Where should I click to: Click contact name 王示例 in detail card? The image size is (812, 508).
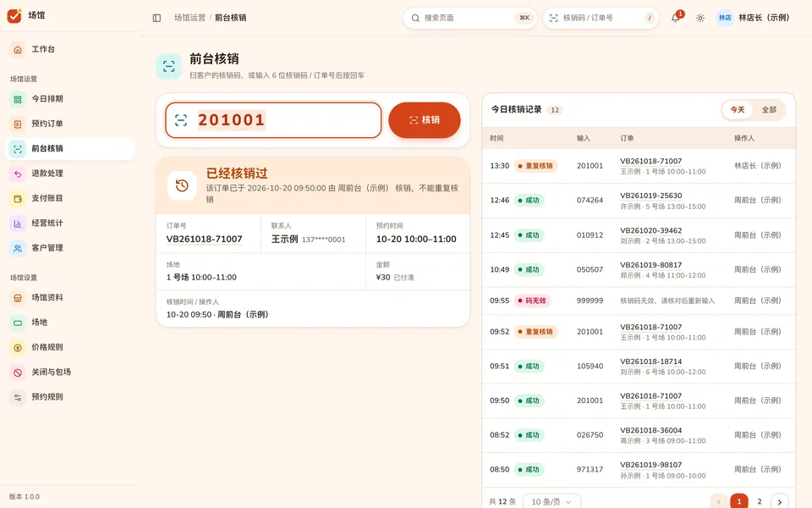pos(285,239)
